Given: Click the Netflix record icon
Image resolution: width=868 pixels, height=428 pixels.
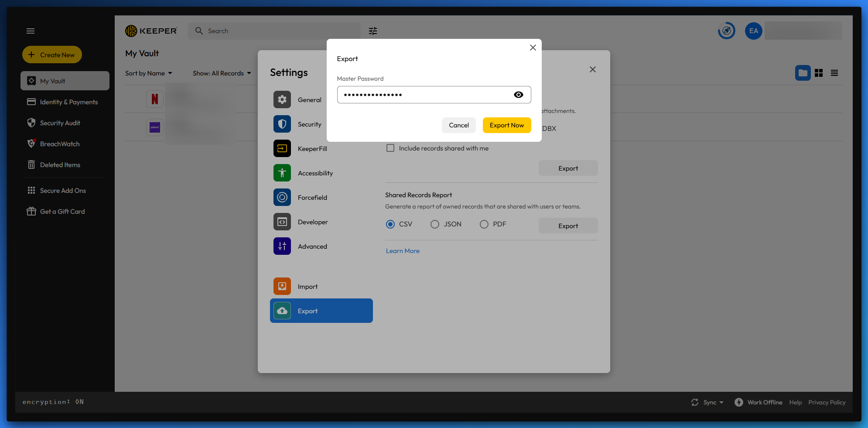Looking at the screenshot, I should [155, 99].
